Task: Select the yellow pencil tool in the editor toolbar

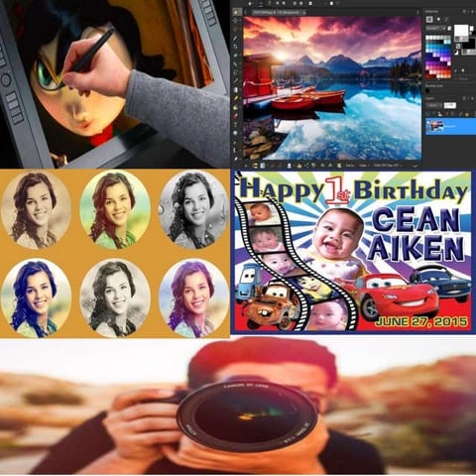Action: (236, 98)
